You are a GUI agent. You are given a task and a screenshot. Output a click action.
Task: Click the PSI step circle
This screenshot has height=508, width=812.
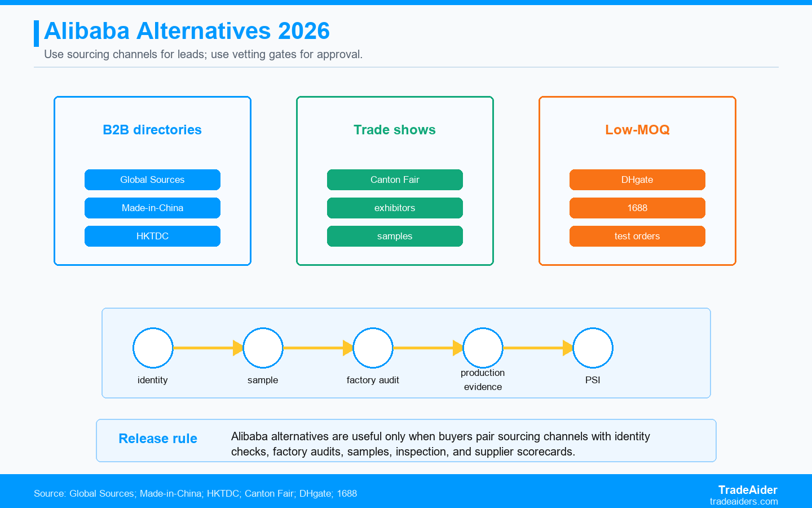593,348
